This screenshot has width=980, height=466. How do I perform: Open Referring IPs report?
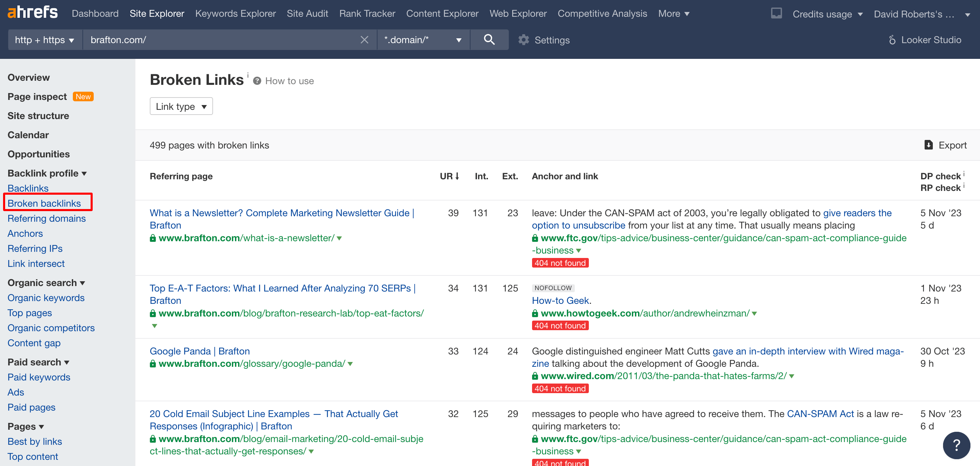(35, 248)
